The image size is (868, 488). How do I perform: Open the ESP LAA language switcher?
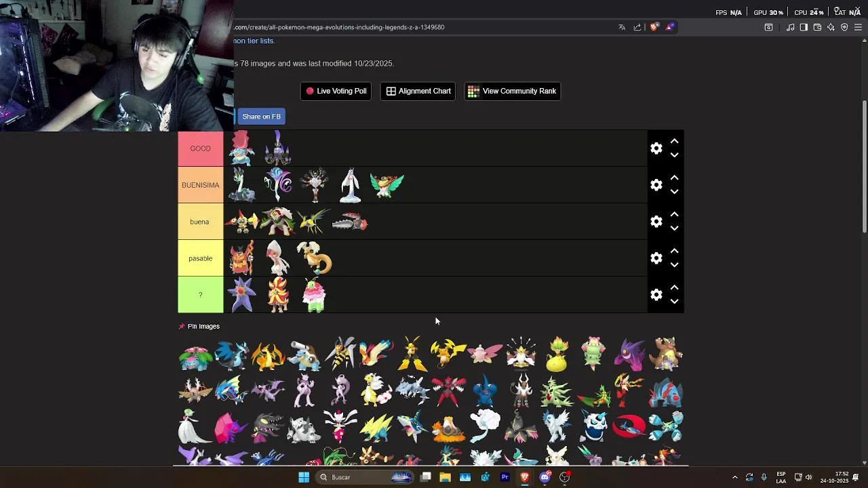(781, 477)
